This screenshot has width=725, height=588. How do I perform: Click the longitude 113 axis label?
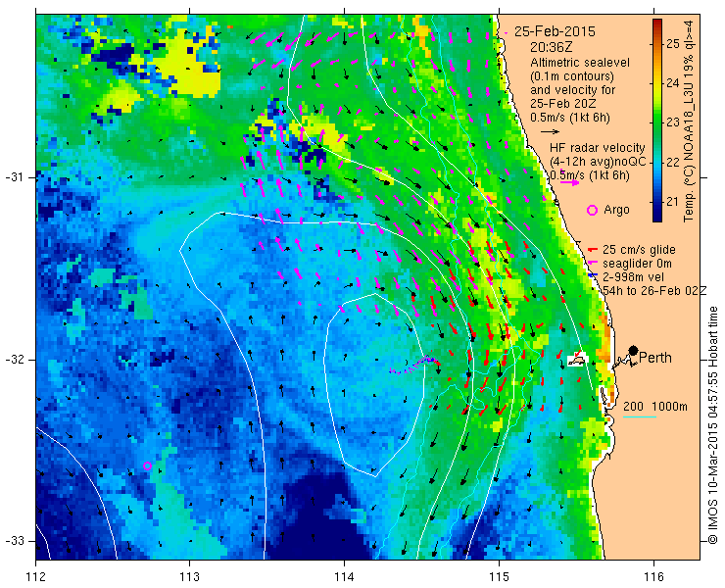[x=189, y=577]
